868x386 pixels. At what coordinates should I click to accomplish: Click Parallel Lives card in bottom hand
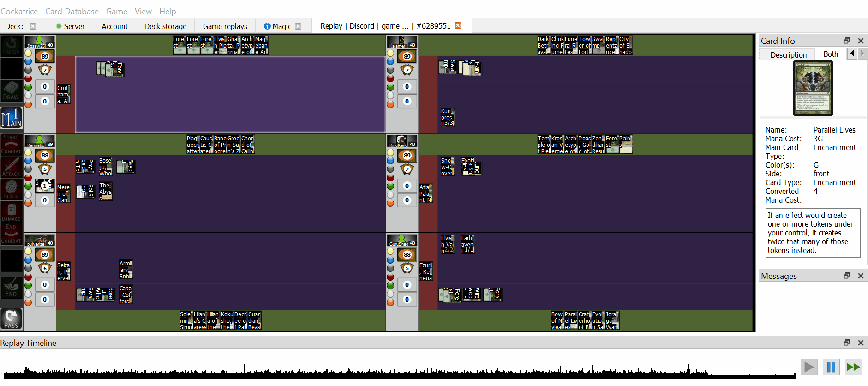coord(571,320)
